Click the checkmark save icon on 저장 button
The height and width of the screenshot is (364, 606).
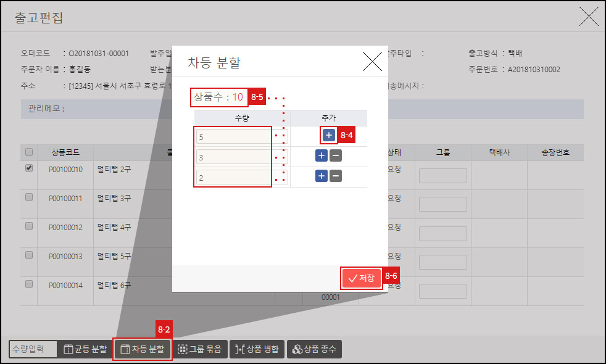(352, 278)
